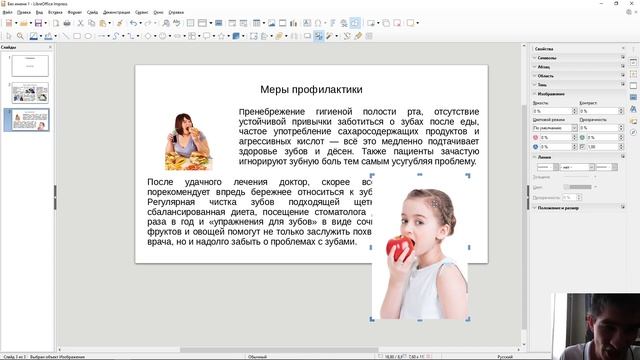This screenshot has height=360, width=640.
Task: Open the Styles tab in the sidebar
Action: [633, 109]
